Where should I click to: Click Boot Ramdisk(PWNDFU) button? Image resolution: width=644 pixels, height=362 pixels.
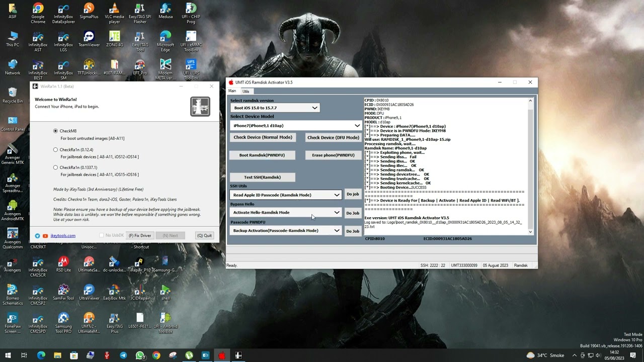(x=262, y=155)
